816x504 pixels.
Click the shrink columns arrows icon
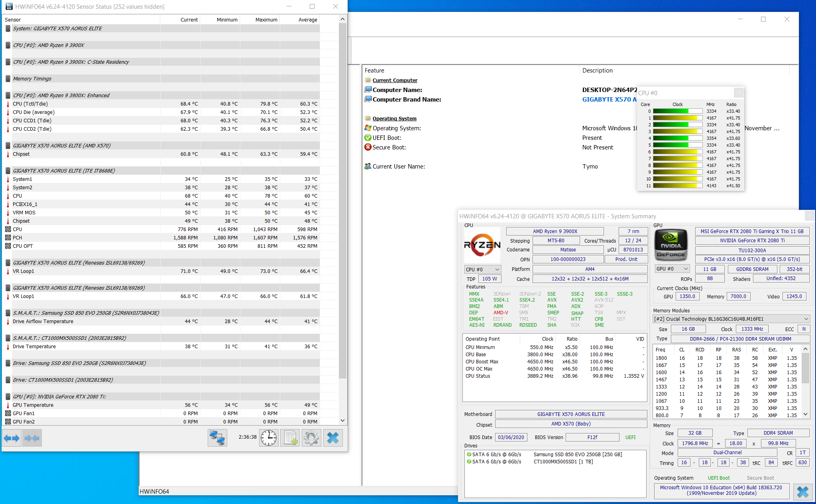(32, 438)
